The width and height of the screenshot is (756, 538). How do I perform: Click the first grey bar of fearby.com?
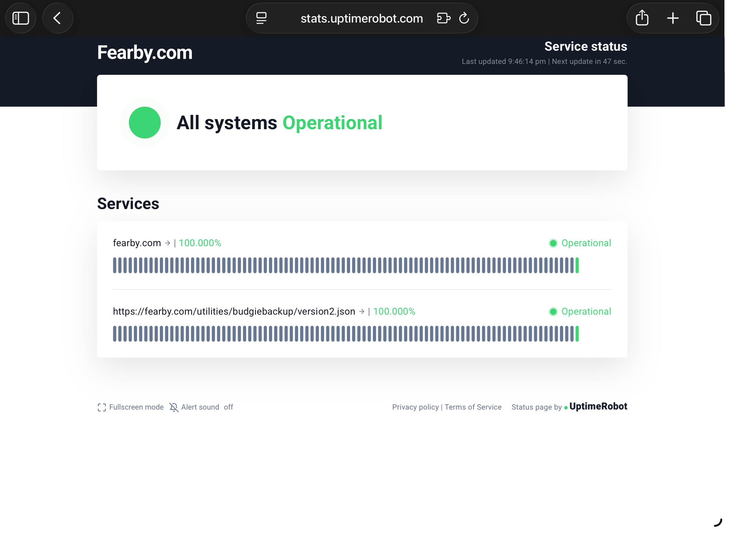click(x=115, y=265)
